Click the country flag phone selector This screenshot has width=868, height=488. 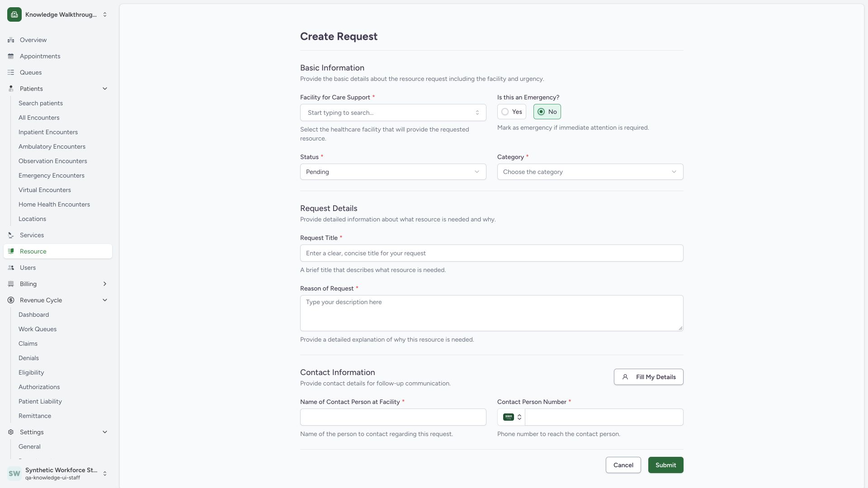512,417
